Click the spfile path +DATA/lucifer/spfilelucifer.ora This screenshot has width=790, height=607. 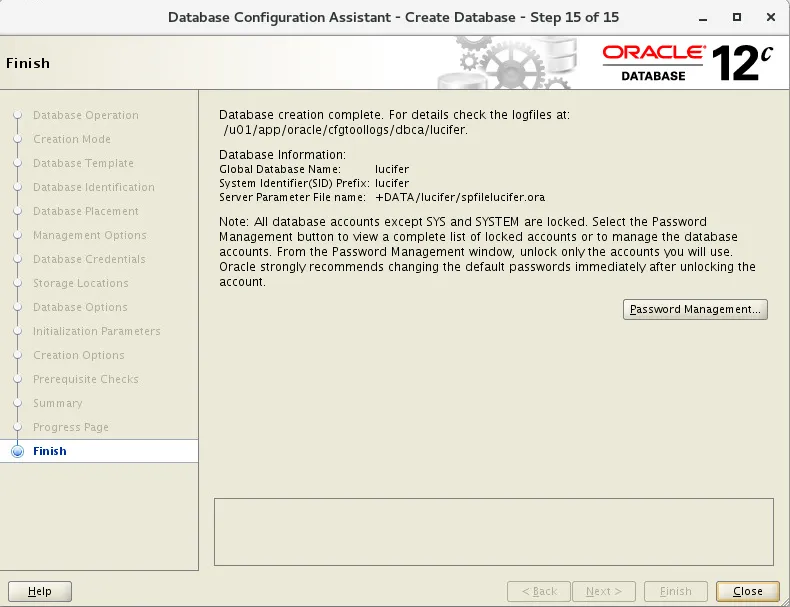[460, 197]
